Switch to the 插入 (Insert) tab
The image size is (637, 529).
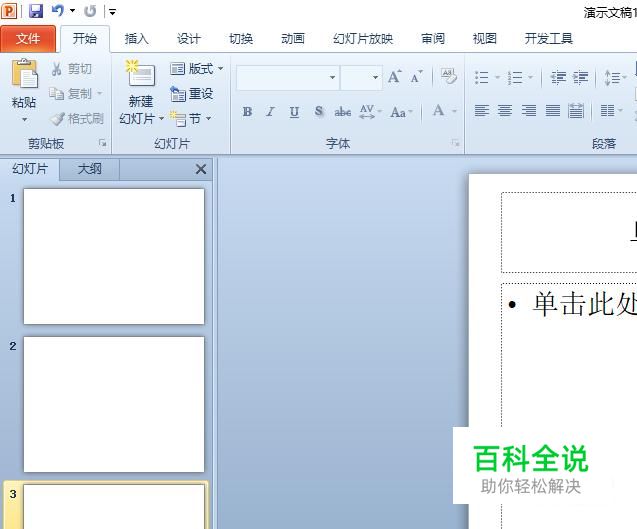tap(136, 39)
